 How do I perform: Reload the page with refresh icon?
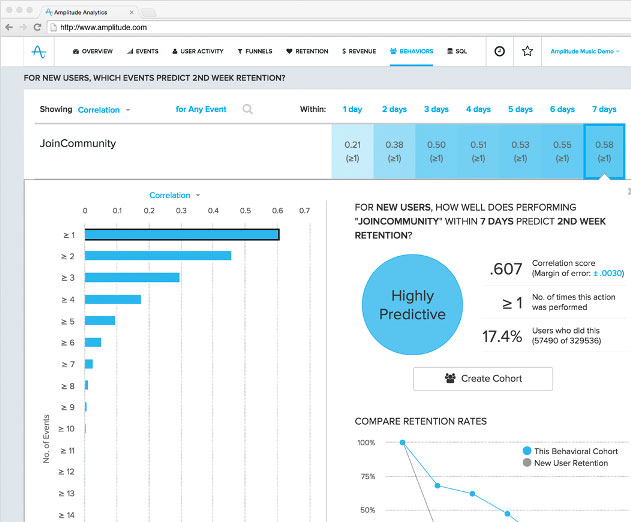tap(38, 26)
